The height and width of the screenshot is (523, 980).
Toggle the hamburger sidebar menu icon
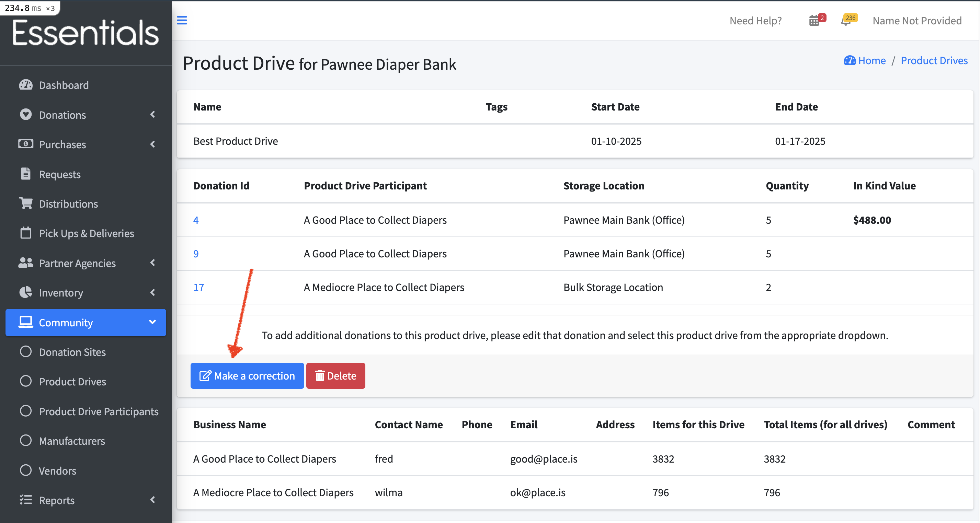click(x=182, y=20)
